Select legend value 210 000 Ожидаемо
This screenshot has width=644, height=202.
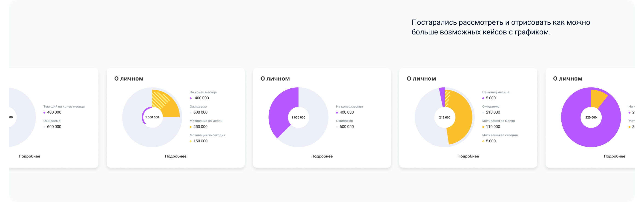tap(493, 112)
